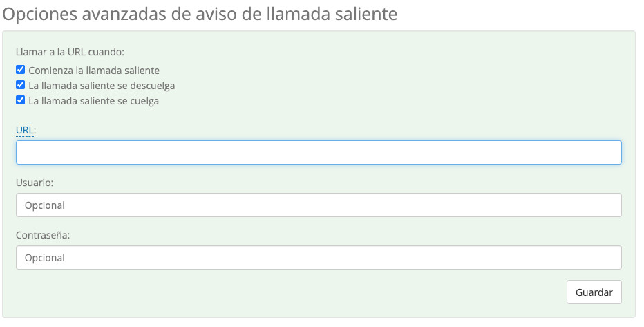
Task: Uncheck the "Comienza la llamada saliente" checkbox
Action: (21, 70)
